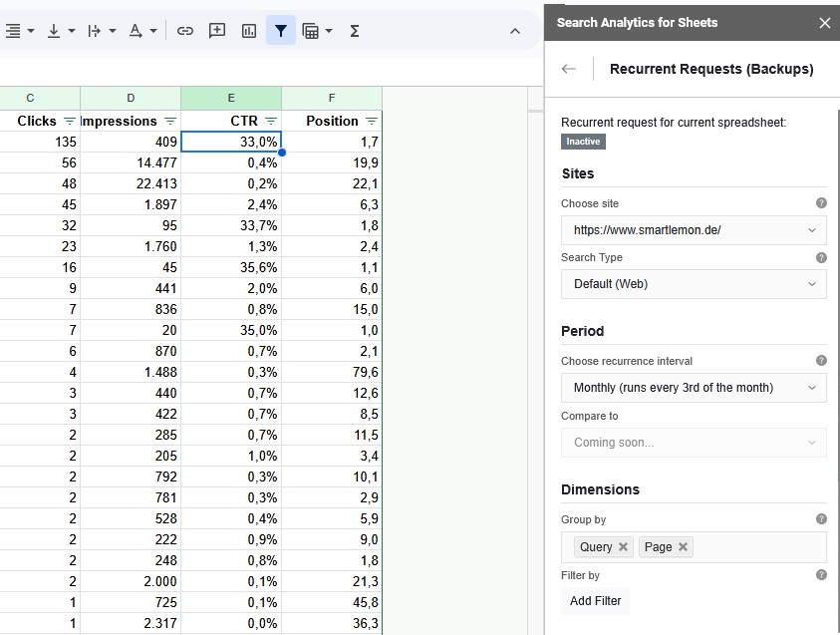Select column D header

click(x=131, y=98)
